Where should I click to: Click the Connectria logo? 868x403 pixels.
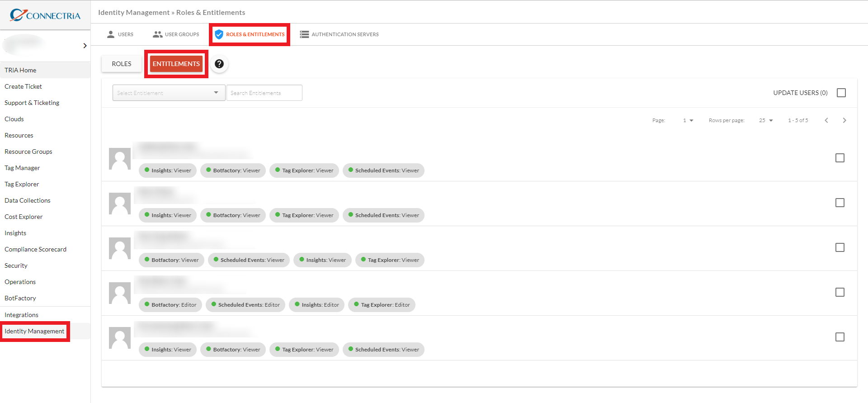[x=45, y=15]
